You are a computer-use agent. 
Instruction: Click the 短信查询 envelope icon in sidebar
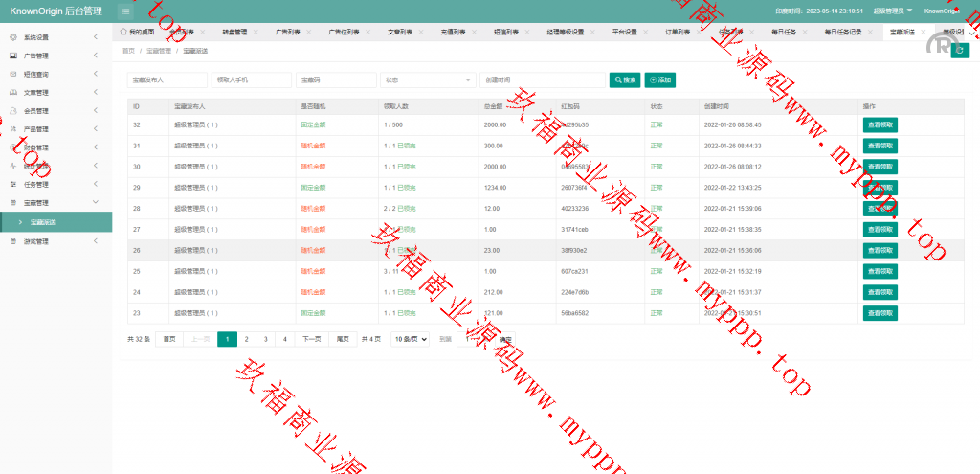coord(12,74)
